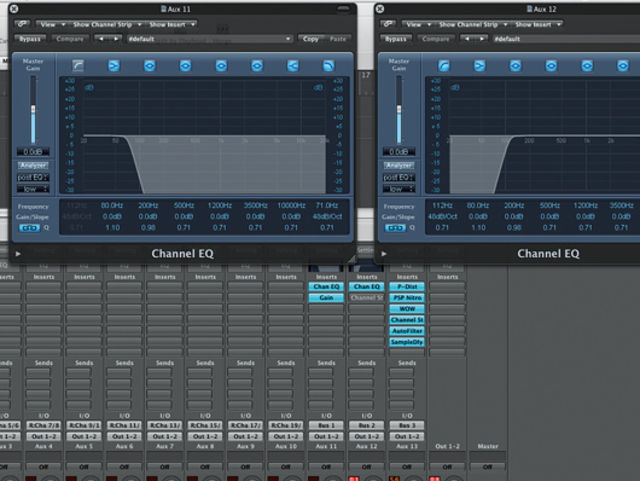
Task: Open the View menu in Aux 12 window
Action: [418, 24]
